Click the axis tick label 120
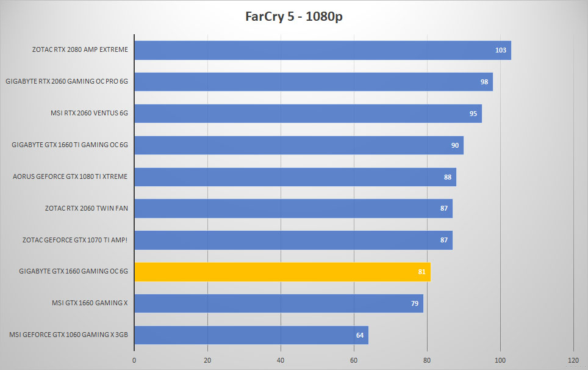Image resolution: width=588 pixels, height=370 pixels. tap(573, 360)
